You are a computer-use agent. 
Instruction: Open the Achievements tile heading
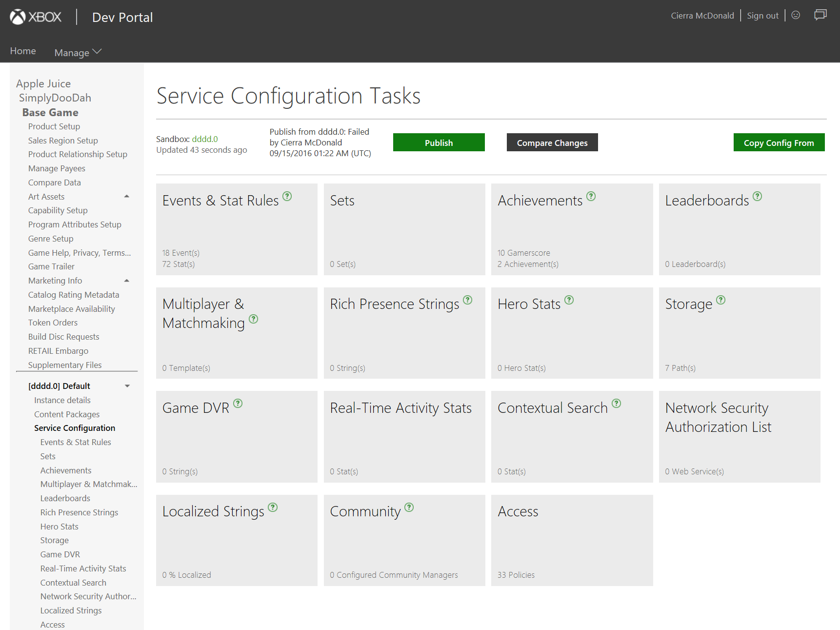(x=540, y=201)
